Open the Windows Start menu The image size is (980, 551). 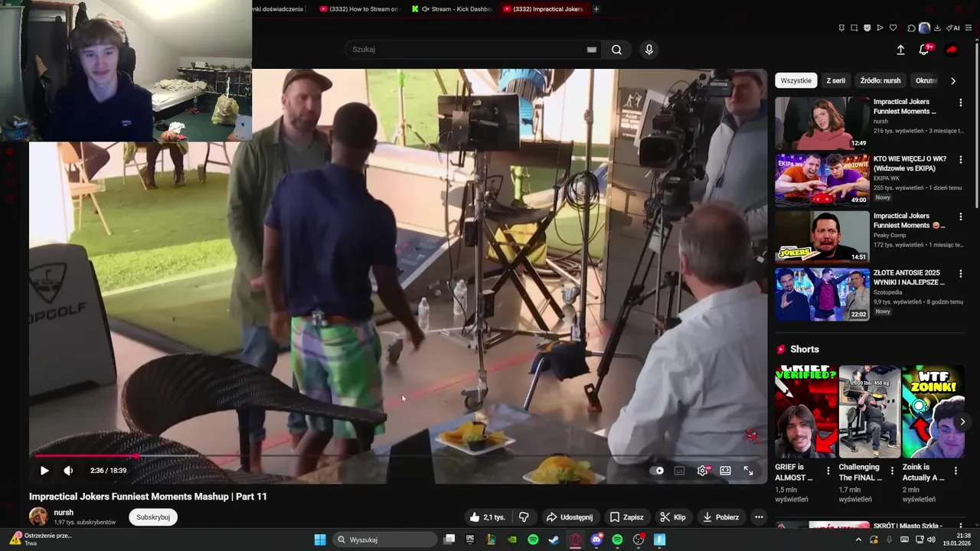point(320,540)
